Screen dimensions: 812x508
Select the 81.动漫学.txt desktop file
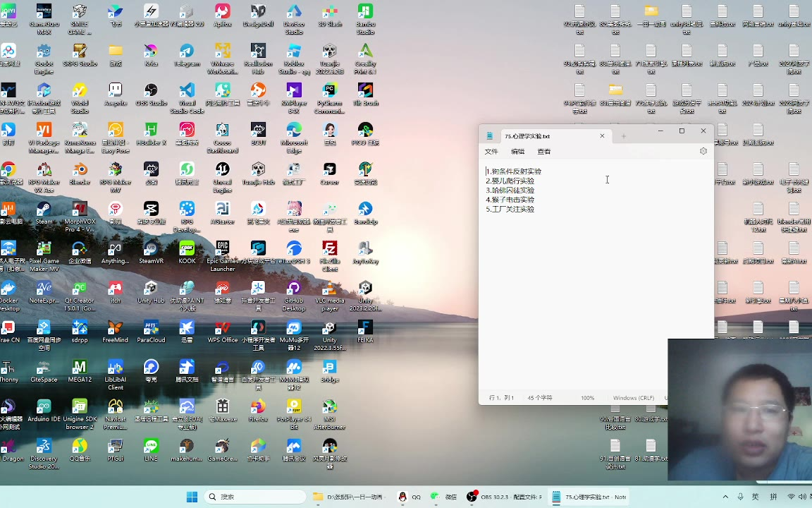tap(651, 450)
